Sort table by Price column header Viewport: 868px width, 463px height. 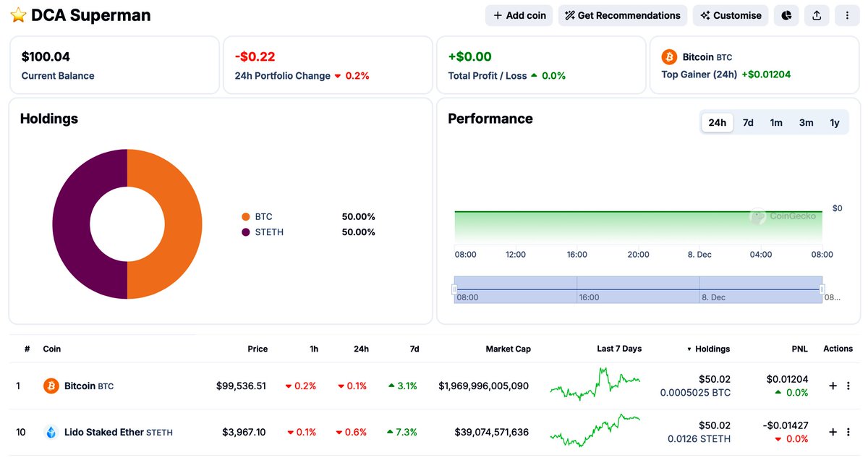click(x=258, y=349)
